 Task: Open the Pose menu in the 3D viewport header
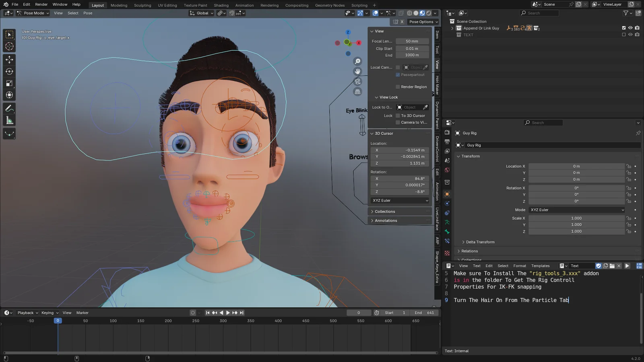88,13
